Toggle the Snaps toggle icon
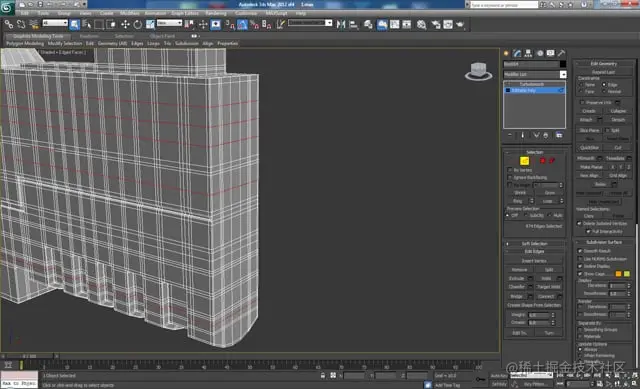The width and height of the screenshot is (640, 389). click(230, 25)
